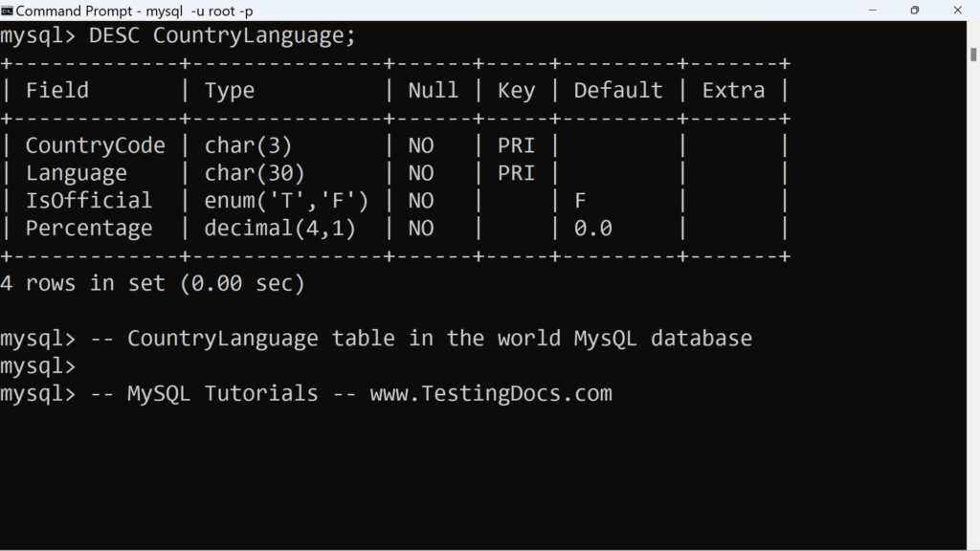Open the www.TestingDocs.com link

click(492, 393)
